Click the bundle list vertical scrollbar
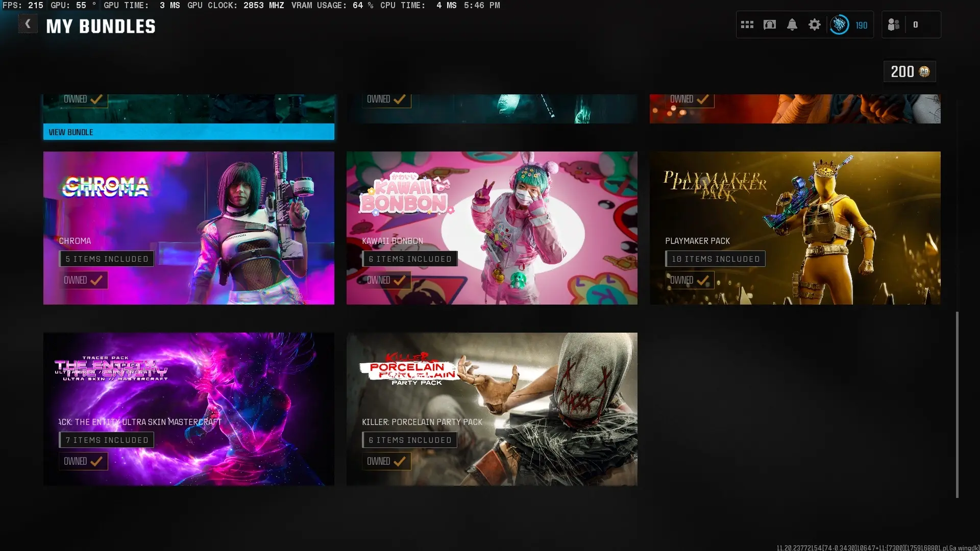Viewport: 980px width, 551px height. click(957, 404)
